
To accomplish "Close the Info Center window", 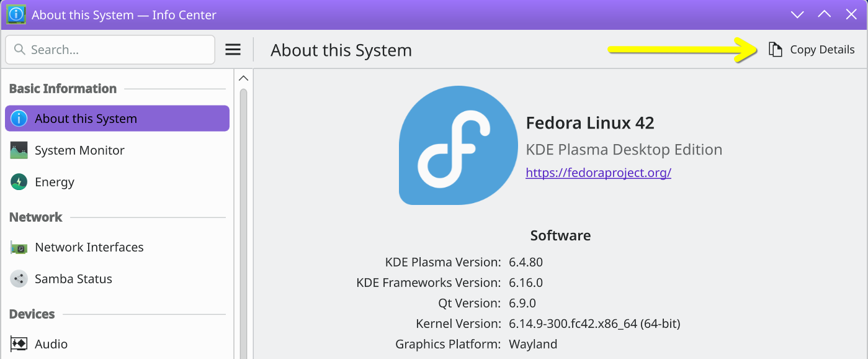I will (x=851, y=14).
